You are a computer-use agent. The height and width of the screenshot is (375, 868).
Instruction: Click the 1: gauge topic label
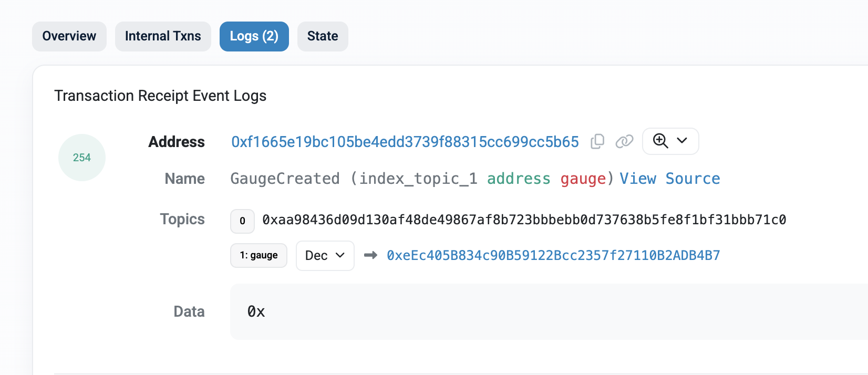pyautogui.click(x=259, y=255)
